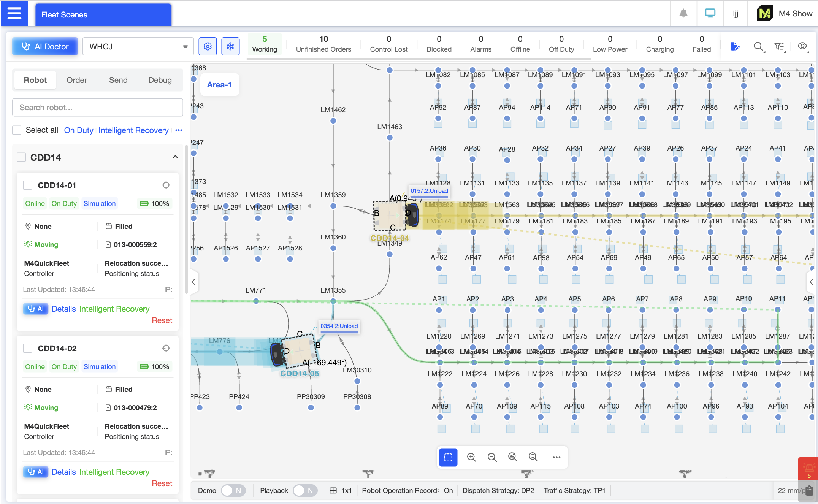Click the notification bell icon

point(683,13)
